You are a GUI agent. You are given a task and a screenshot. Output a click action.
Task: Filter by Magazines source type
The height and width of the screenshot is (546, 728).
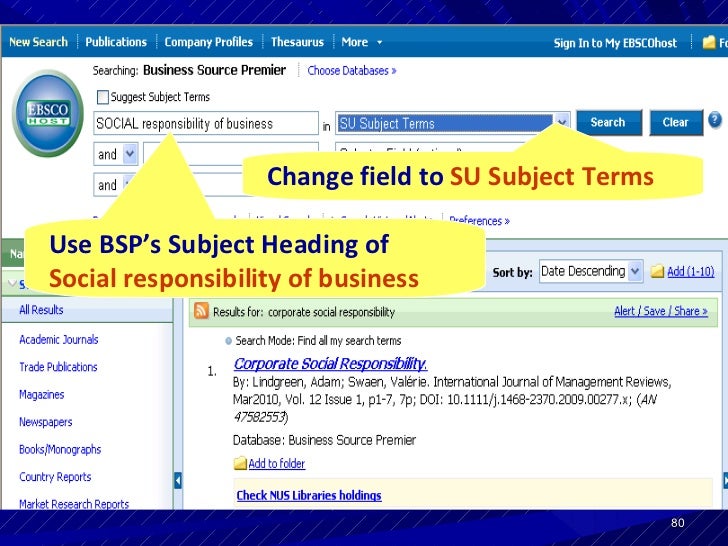pyautogui.click(x=41, y=395)
